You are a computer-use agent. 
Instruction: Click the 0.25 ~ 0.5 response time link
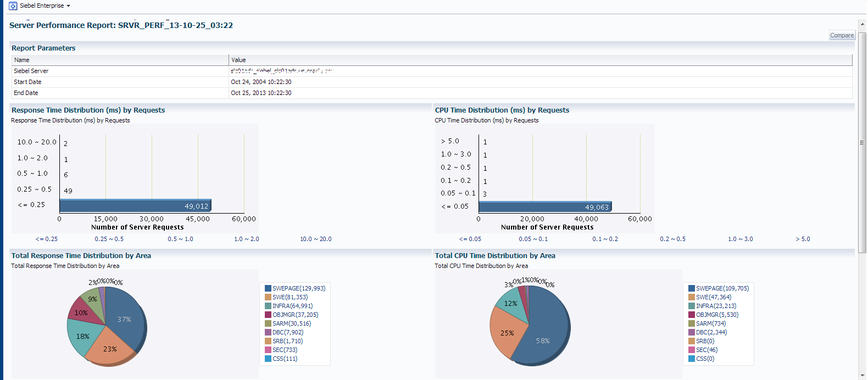(x=109, y=239)
